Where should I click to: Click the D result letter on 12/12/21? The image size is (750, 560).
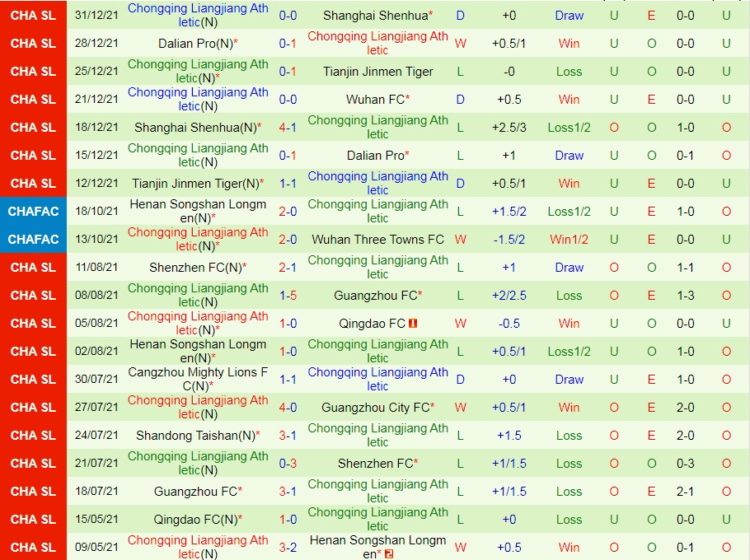coord(460,184)
